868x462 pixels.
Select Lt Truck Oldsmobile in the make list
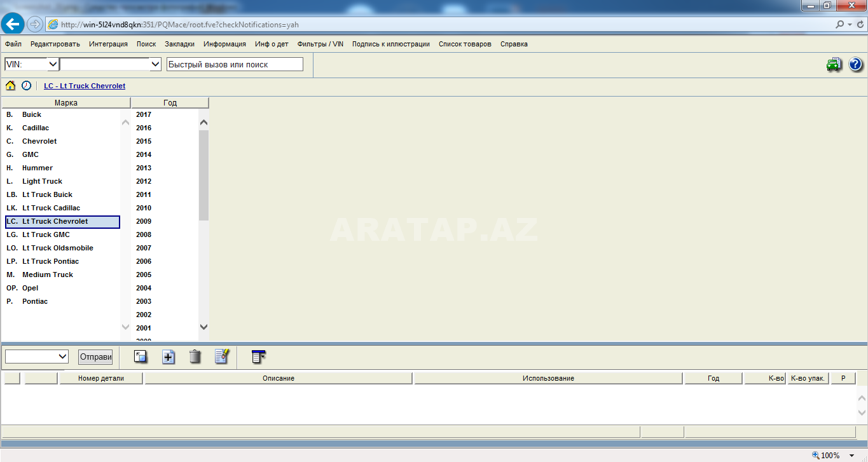(x=57, y=248)
